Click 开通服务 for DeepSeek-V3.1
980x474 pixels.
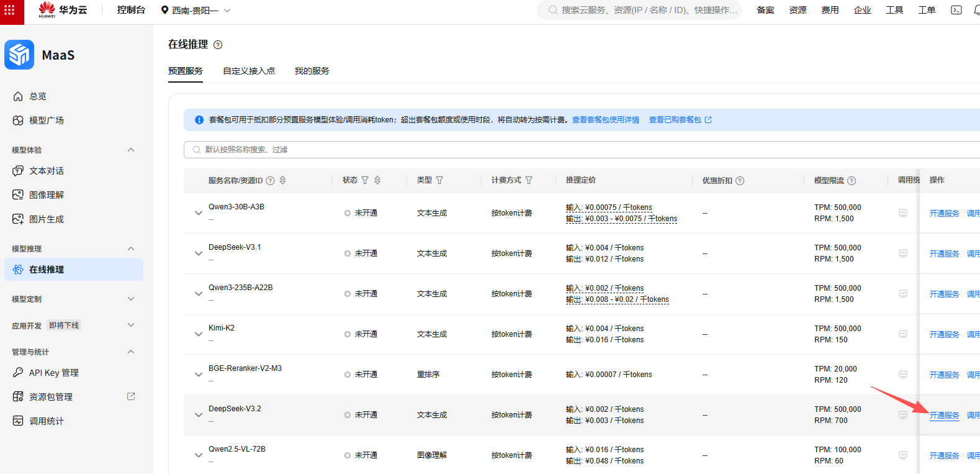(944, 253)
